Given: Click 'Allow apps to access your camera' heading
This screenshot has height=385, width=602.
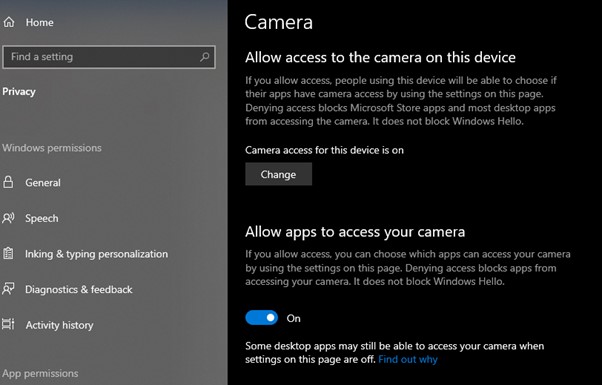Looking at the screenshot, I should coord(355,232).
